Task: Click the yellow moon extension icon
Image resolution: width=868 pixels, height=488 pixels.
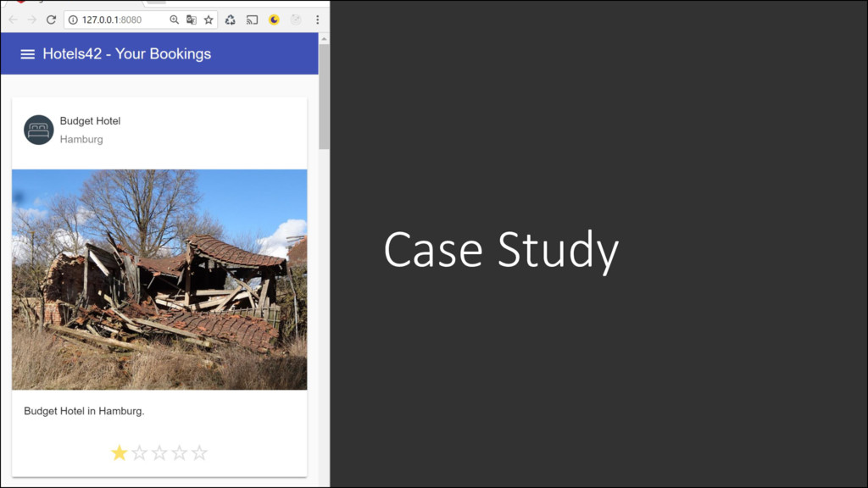Action: 274,20
